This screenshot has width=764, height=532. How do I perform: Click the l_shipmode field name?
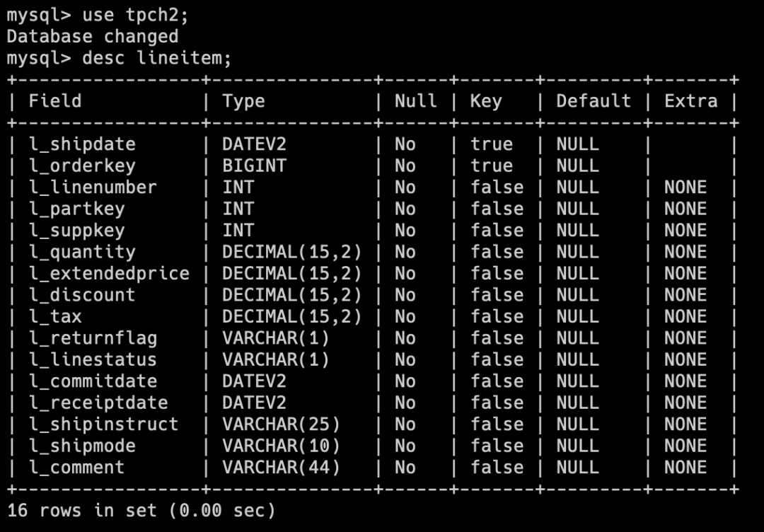point(82,446)
